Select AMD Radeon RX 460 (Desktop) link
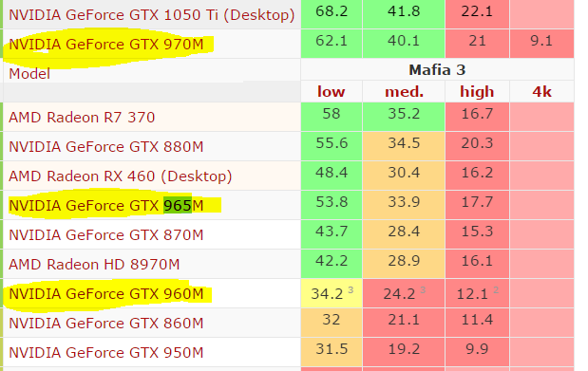Image resolution: width=588 pixels, height=371 pixels. [121, 176]
